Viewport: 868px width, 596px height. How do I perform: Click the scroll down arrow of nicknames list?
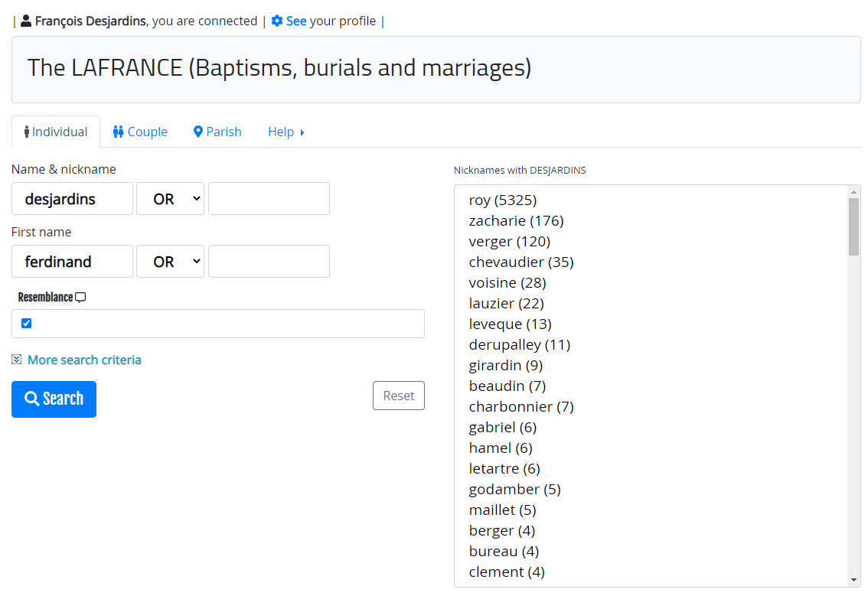pos(853,580)
